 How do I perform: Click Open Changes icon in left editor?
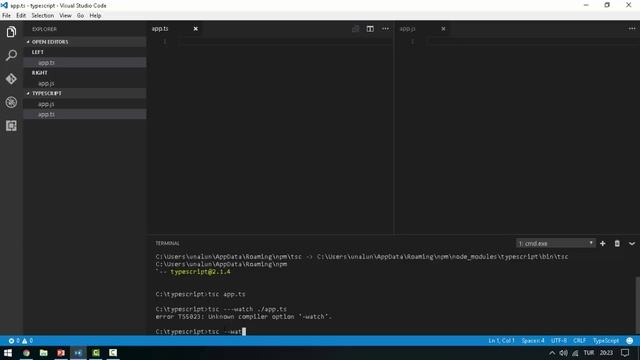[356, 29]
